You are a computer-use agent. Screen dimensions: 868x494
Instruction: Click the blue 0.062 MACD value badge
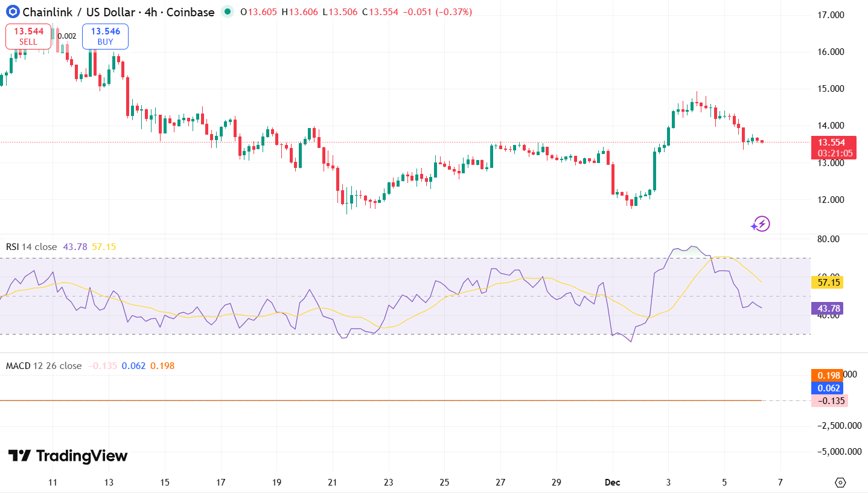click(828, 388)
